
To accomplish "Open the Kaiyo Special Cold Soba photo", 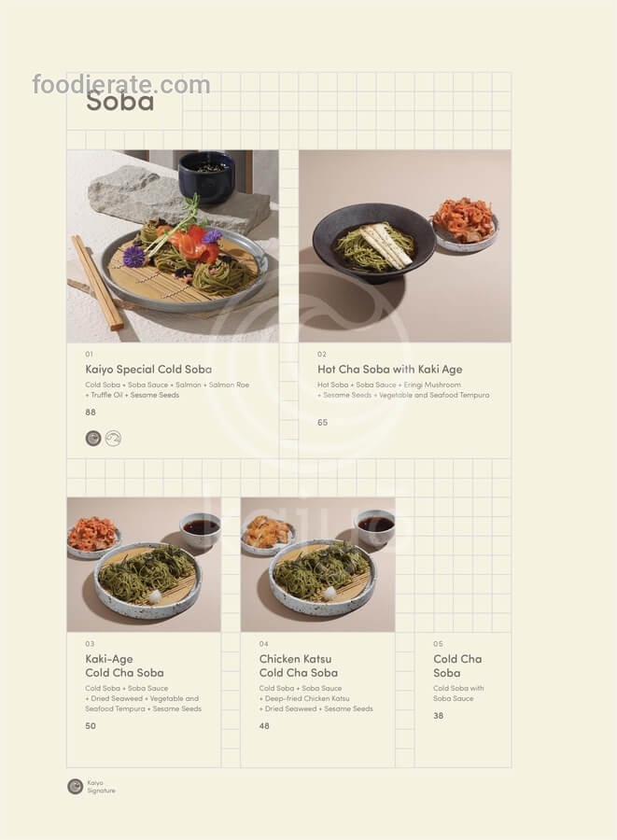I will pyautogui.click(x=173, y=245).
